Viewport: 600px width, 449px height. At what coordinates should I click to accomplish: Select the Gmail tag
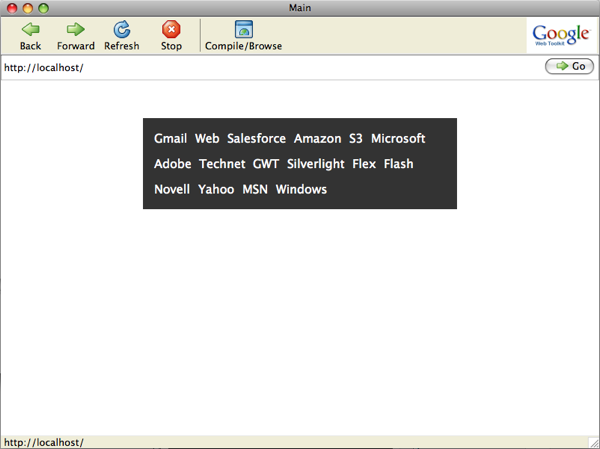point(170,139)
